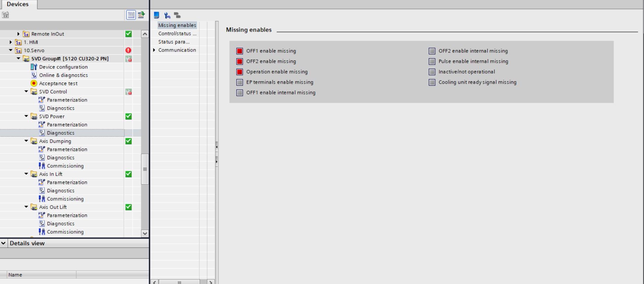This screenshot has height=284, width=644.
Task: Click the Diagnostics icon under Axis Dumping
Action: point(42,158)
